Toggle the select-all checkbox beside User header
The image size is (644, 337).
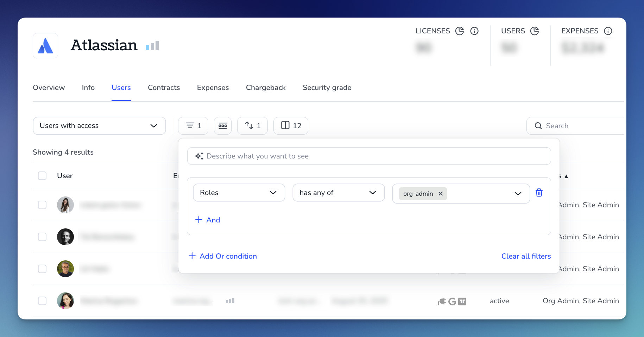point(42,176)
